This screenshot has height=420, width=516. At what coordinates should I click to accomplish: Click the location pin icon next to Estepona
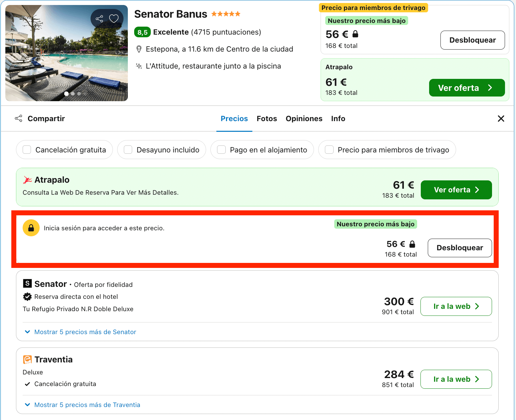139,49
